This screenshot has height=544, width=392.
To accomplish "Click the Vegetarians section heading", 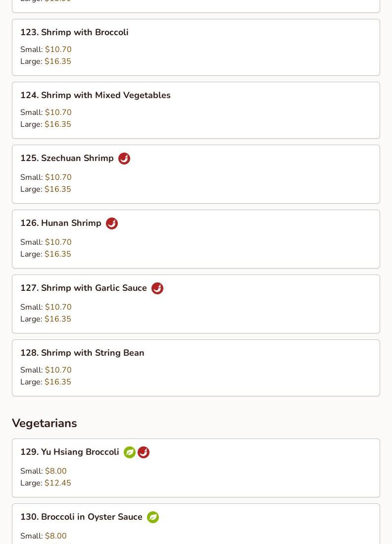I will click(x=45, y=423).
